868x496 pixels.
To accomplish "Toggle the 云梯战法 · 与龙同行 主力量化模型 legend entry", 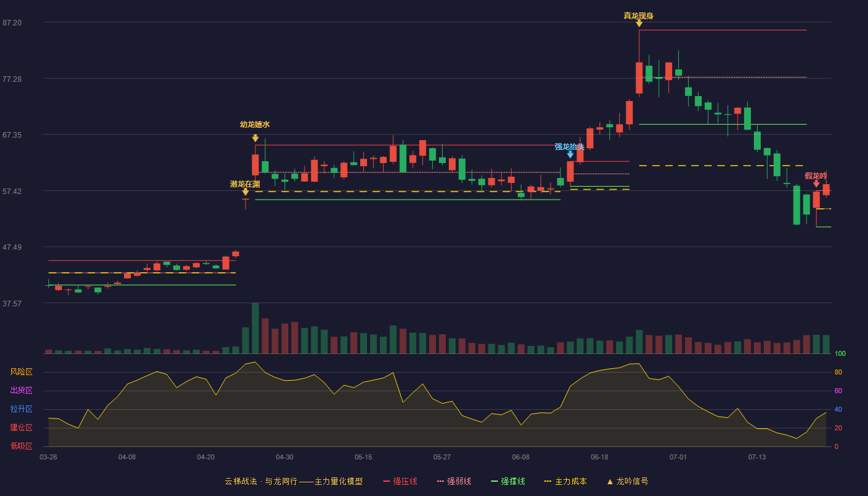I will 294,481.
